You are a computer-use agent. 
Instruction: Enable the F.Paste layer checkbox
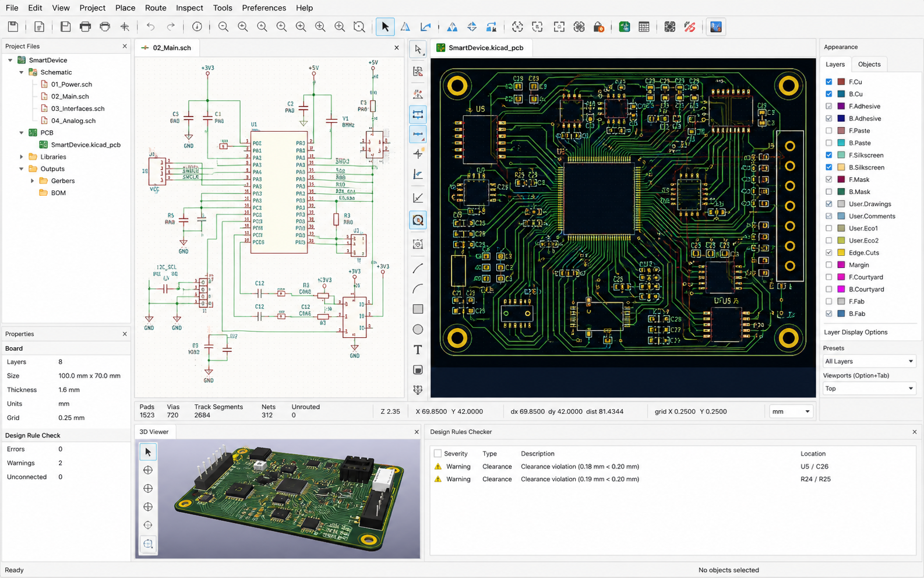[x=829, y=131]
